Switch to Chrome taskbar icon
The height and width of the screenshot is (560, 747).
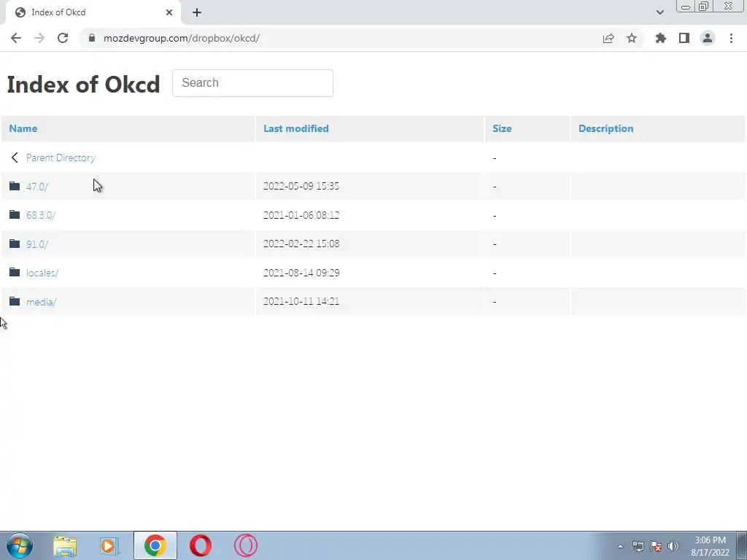coord(155,545)
